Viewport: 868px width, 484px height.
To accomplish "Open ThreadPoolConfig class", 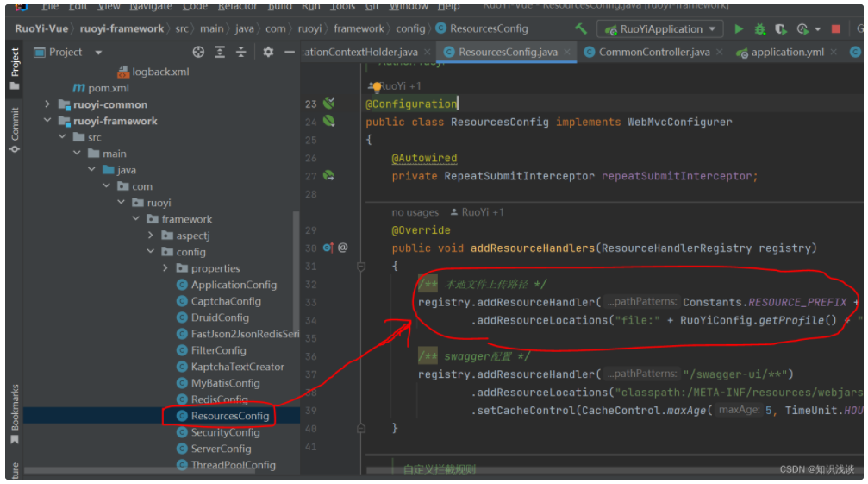I will point(226,465).
